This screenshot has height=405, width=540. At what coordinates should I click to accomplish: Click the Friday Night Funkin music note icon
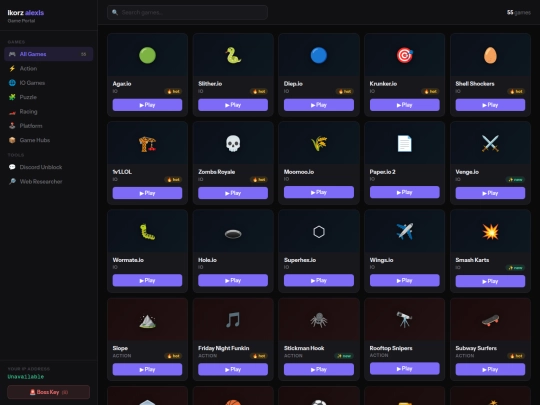click(233, 320)
